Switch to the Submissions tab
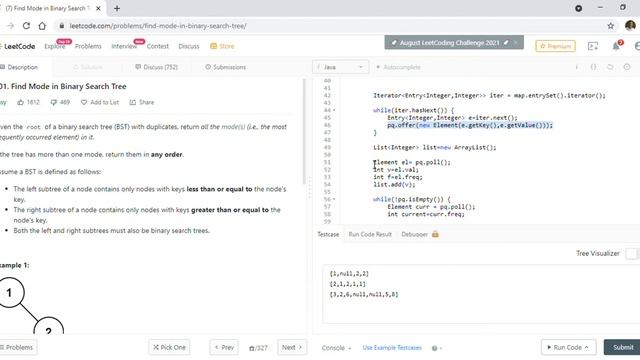640x360 pixels. point(225,67)
